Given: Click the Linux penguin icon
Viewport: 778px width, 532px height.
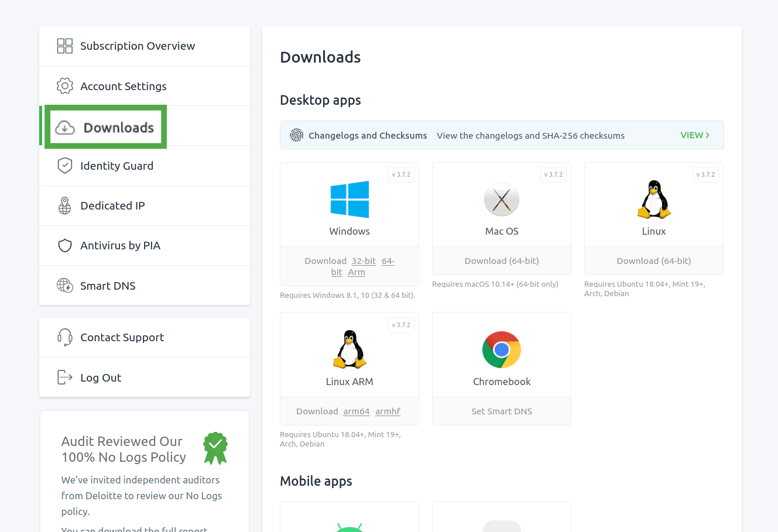Looking at the screenshot, I should pos(654,200).
